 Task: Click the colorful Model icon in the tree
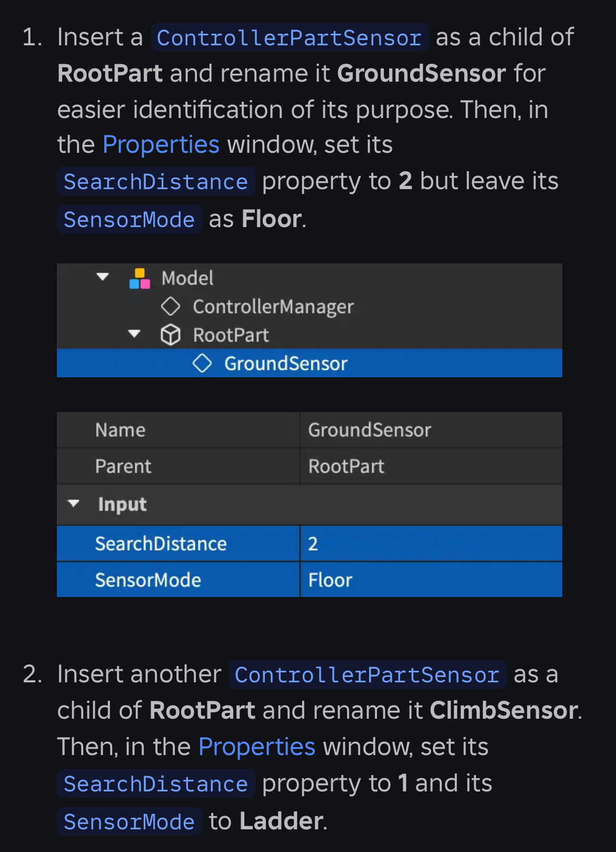pyautogui.click(x=140, y=278)
